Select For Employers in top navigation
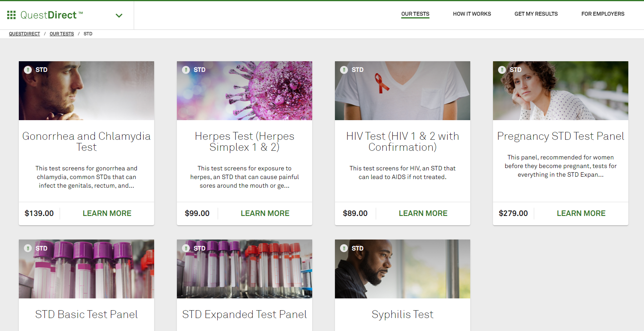This screenshot has height=331, width=644. [x=603, y=14]
